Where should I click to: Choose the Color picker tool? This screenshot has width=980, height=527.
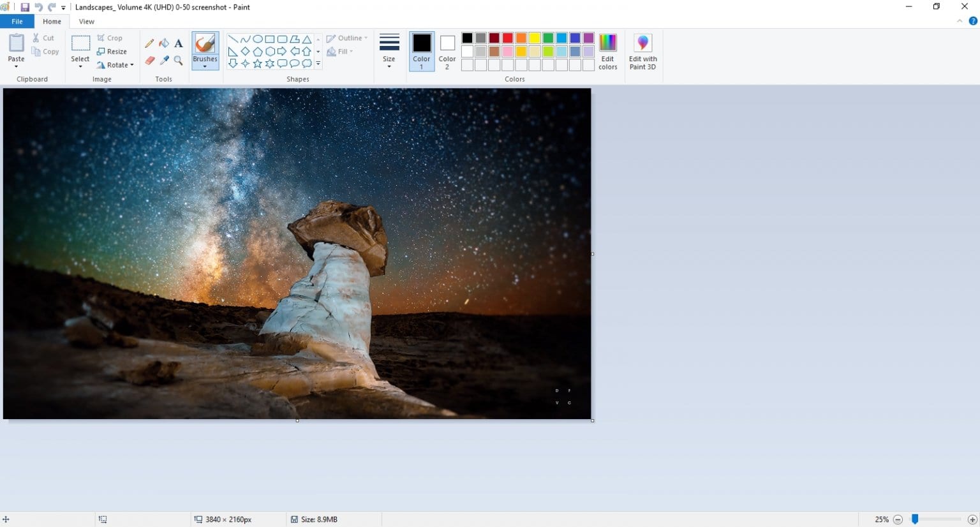[x=163, y=61]
